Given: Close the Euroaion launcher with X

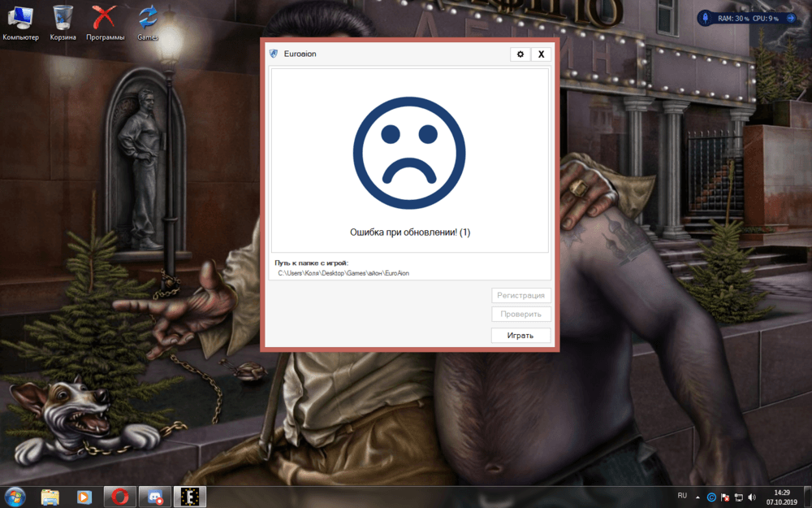Looking at the screenshot, I should (x=541, y=54).
